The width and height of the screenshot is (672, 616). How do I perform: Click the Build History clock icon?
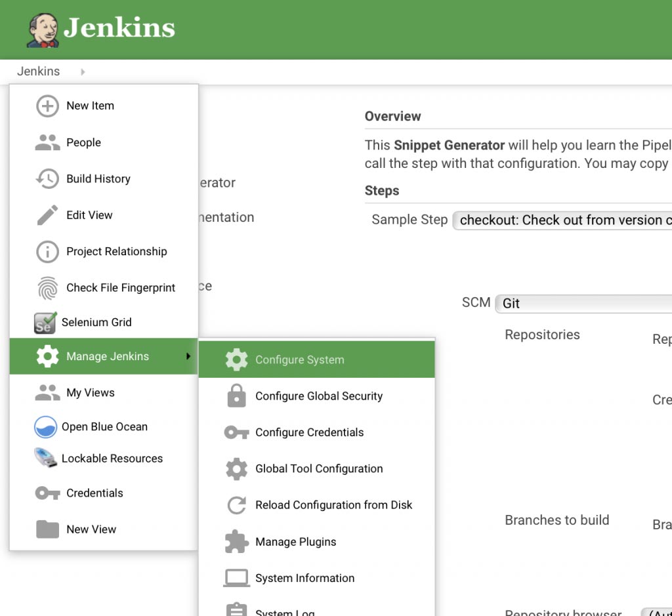pyautogui.click(x=47, y=178)
